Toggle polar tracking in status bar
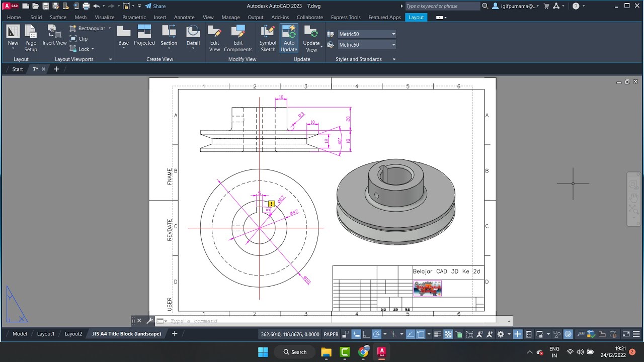This screenshot has width=644, height=362. click(377, 334)
